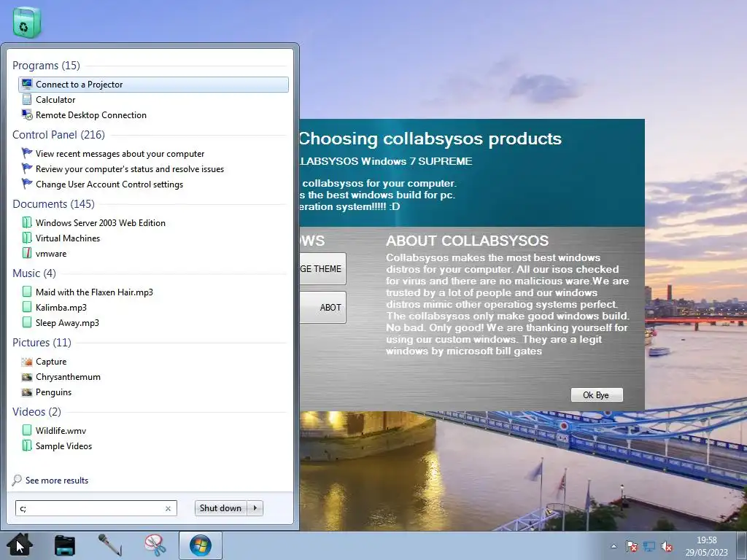
Task: Select the Connect to a Projector text
Action: (x=79, y=85)
